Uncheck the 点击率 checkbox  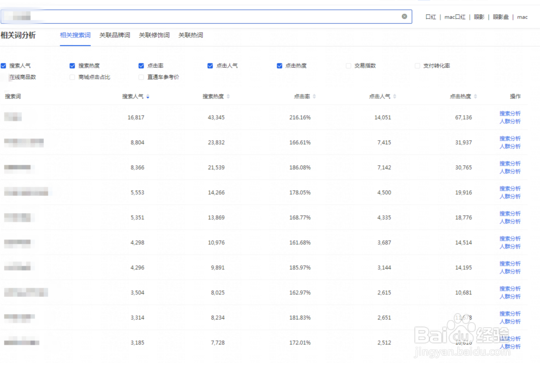tap(141, 65)
